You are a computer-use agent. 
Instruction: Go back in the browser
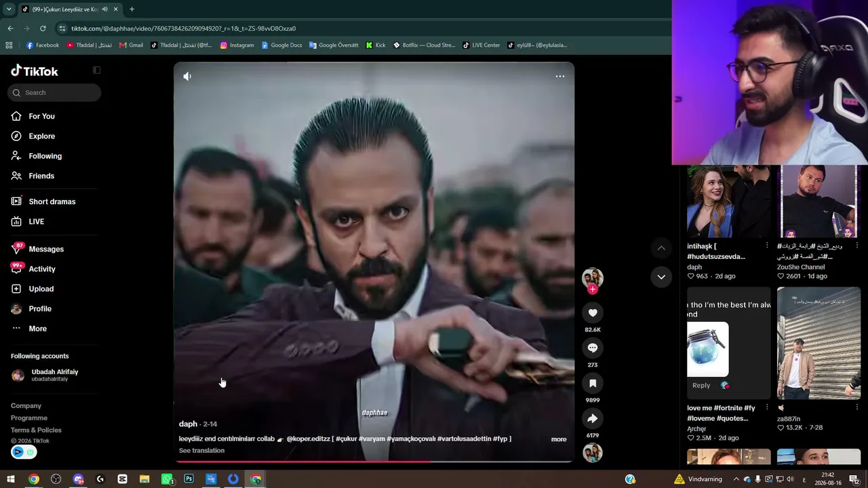click(x=10, y=28)
